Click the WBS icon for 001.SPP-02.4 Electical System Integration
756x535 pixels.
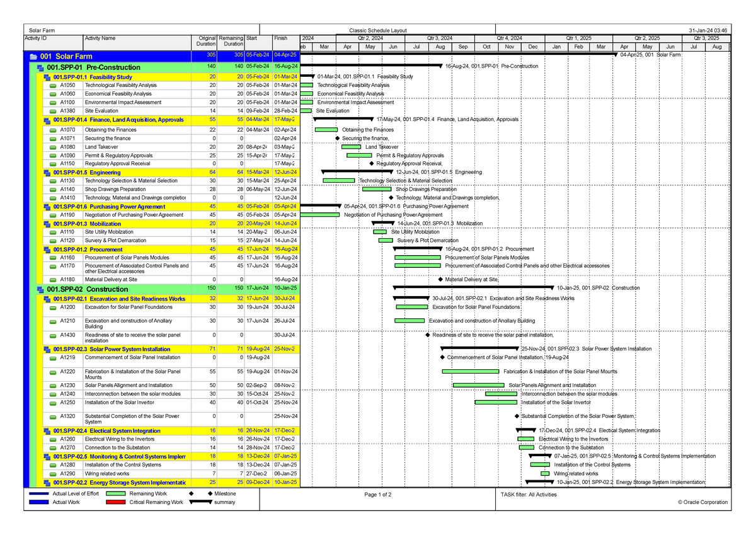(48, 430)
